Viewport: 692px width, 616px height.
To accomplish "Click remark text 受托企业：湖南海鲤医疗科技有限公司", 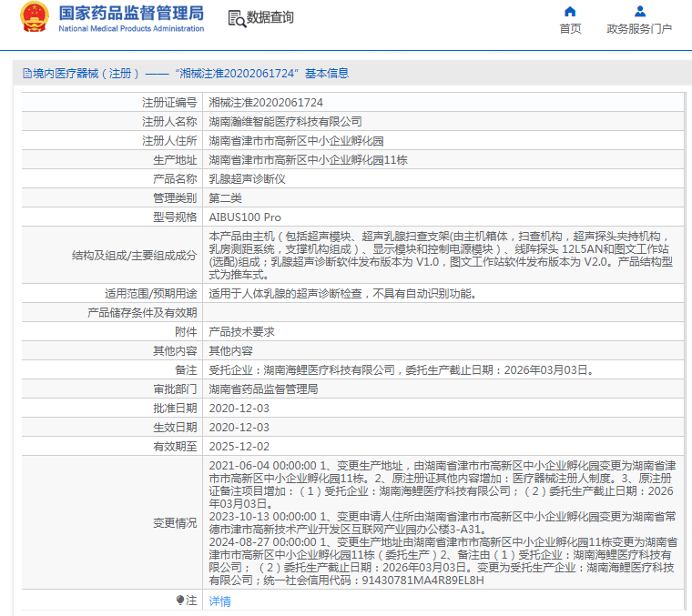I will pos(302,370).
